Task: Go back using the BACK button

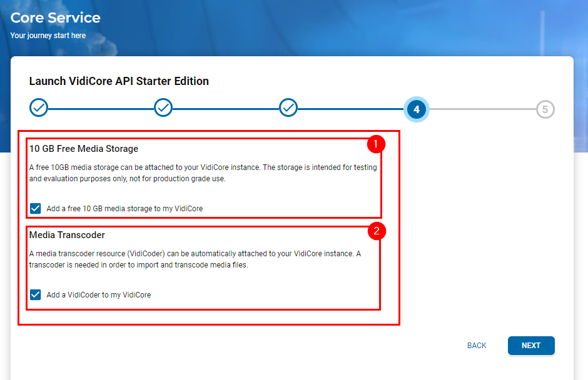Action: click(477, 346)
